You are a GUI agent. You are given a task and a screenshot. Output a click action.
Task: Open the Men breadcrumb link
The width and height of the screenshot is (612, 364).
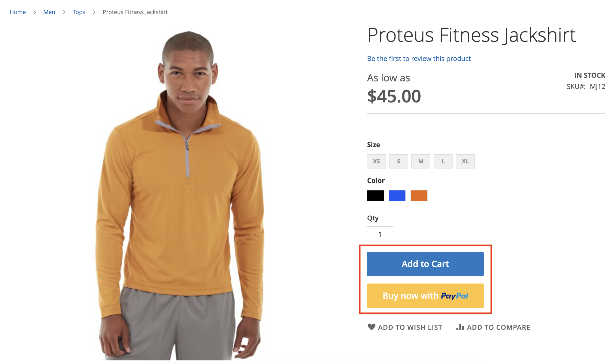49,12
